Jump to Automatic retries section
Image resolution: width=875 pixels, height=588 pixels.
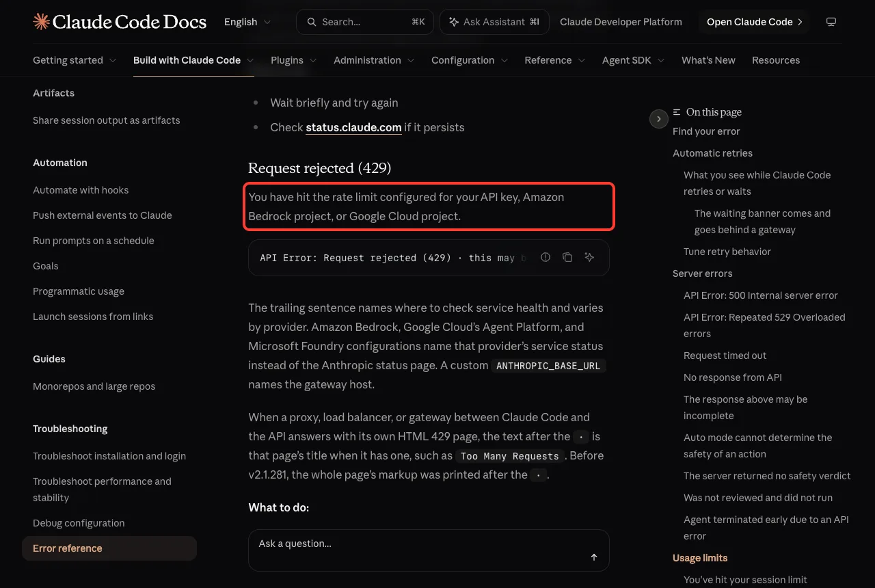click(x=712, y=153)
